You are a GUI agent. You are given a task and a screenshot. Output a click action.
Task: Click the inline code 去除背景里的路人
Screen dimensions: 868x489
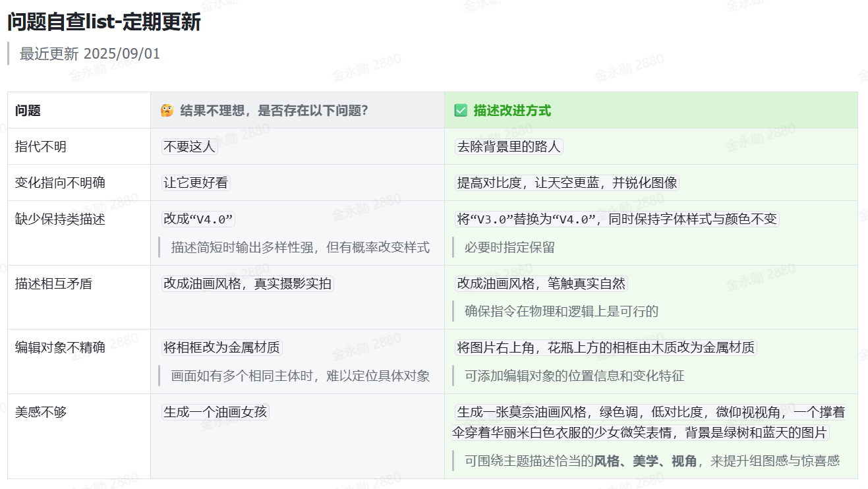coord(509,147)
